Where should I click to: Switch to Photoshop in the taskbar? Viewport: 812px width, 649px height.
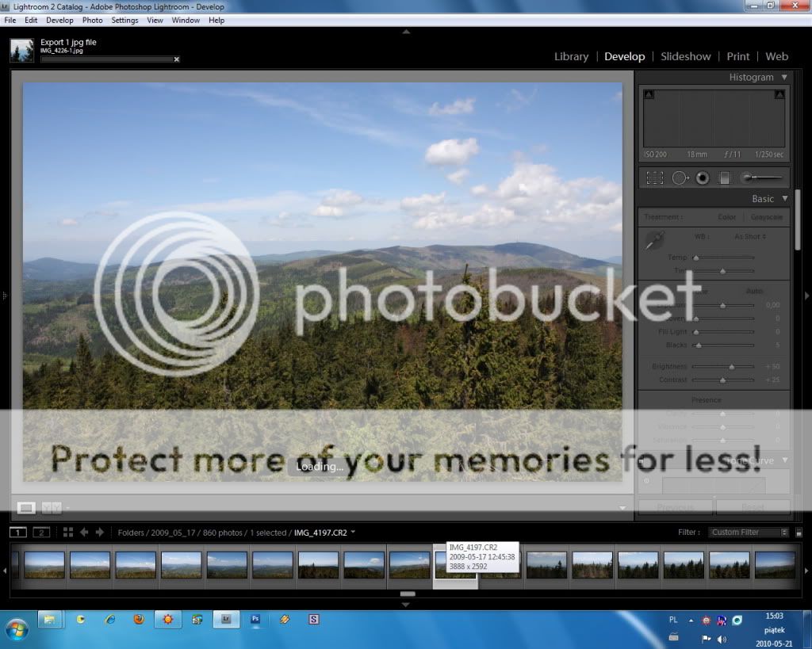tap(255, 619)
